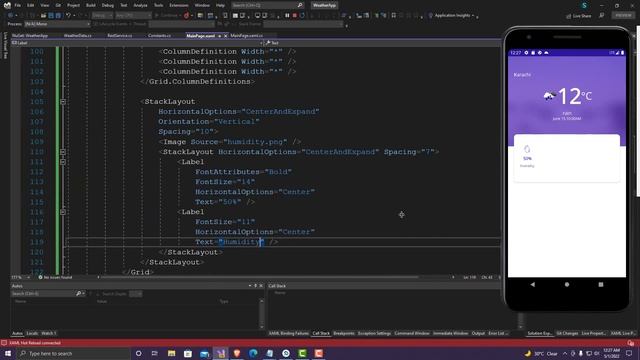The width and height of the screenshot is (640, 360).
Task: Click the Save icon in toolbar
Action: [x=51, y=16]
